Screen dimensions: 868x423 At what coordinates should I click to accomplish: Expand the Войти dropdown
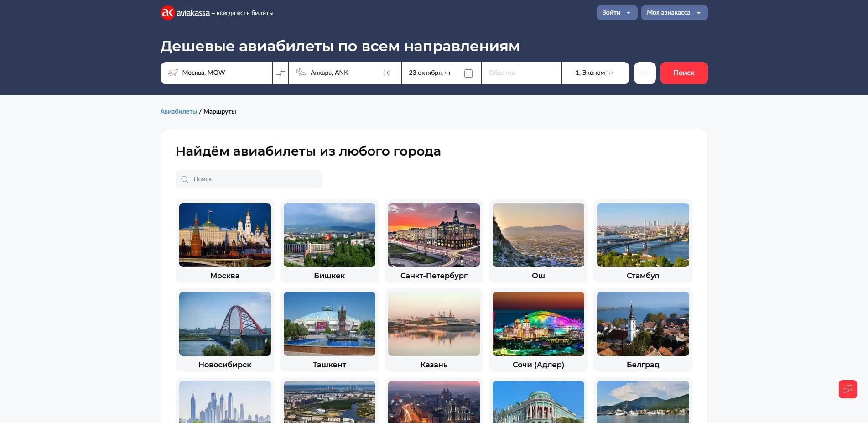(x=616, y=13)
